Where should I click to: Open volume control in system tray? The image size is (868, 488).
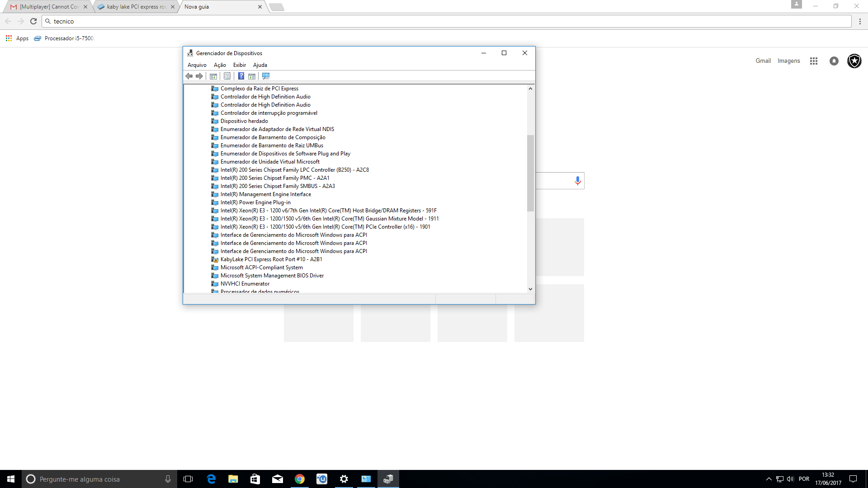pyautogui.click(x=790, y=479)
